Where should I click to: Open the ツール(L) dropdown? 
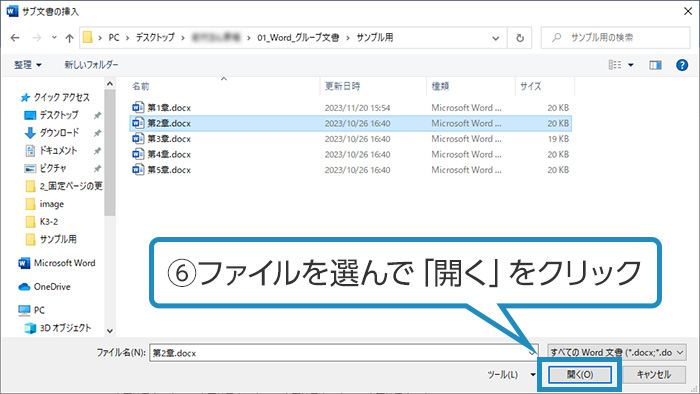511,374
